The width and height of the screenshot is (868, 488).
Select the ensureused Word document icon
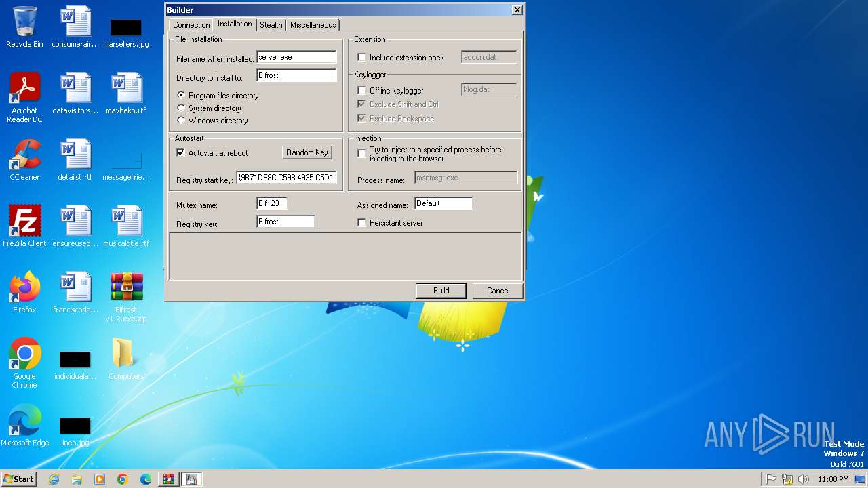pos(75,226)
